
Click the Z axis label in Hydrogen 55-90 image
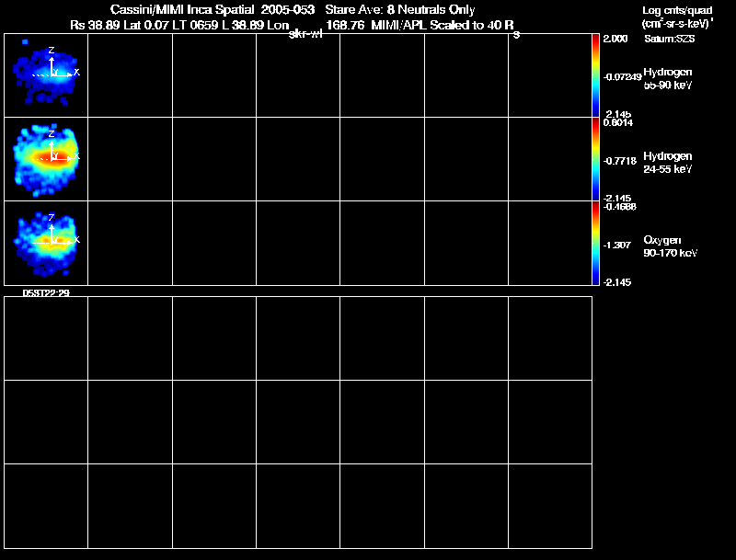click(52, 50)
